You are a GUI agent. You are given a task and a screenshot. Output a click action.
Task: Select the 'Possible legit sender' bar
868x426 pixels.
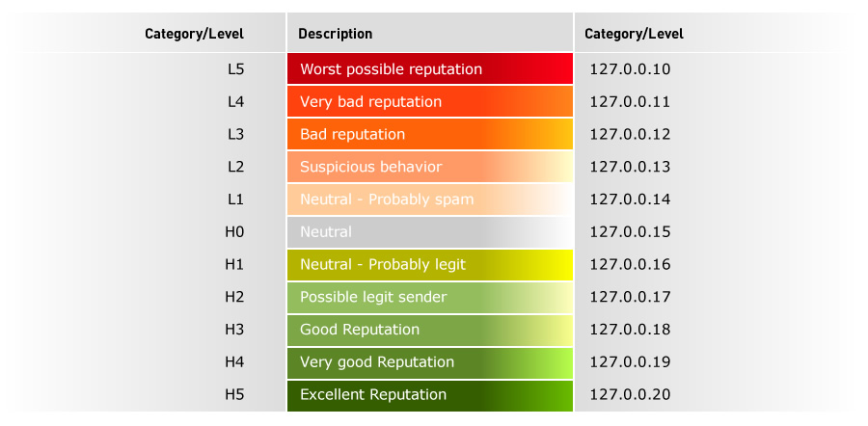click(x=429, y=297)
